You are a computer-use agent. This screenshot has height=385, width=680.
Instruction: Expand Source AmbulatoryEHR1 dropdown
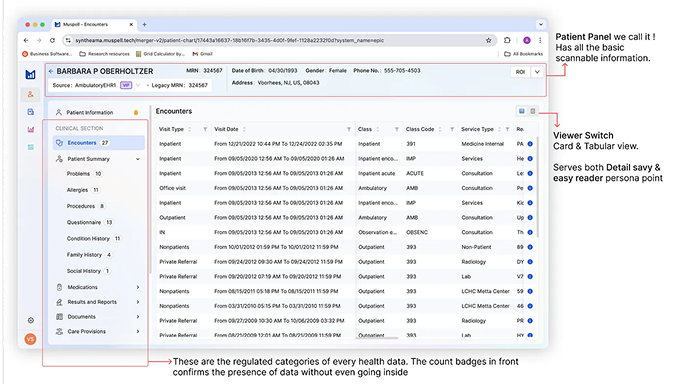click(x=138, y=85)
